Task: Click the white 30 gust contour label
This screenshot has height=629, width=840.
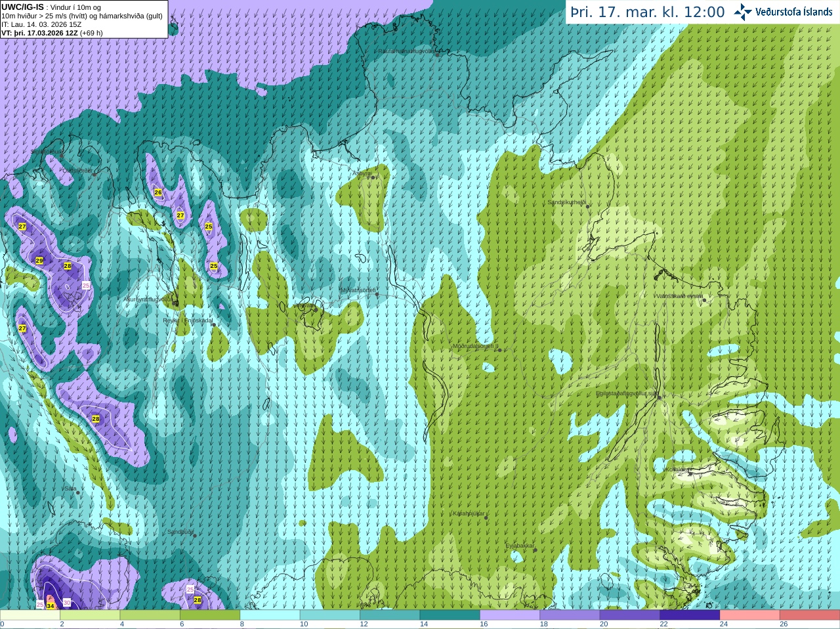Action: pos(67,602)
